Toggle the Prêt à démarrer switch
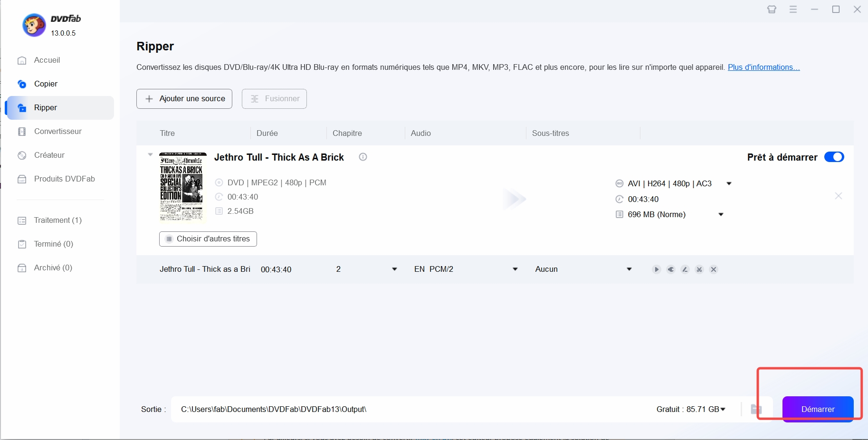This screenshot has height=440, width=868. [x=834, y=157]
